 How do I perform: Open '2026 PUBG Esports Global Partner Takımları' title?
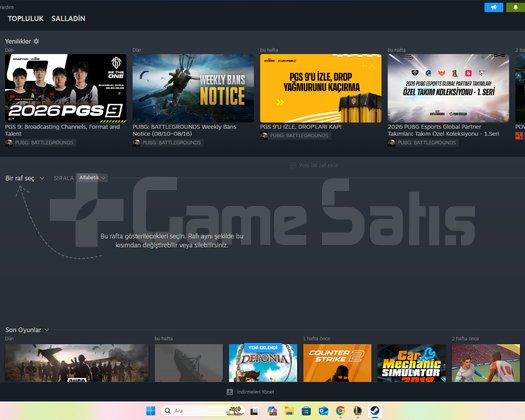[x=443, y=130]
